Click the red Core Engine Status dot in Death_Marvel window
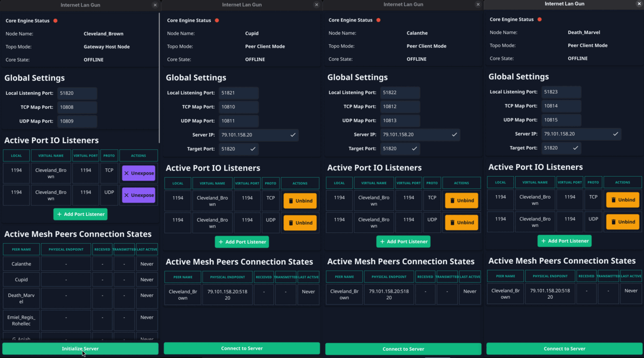Viewport: 644px width, 358px height. pyautogui.click(x=539, y=20)
